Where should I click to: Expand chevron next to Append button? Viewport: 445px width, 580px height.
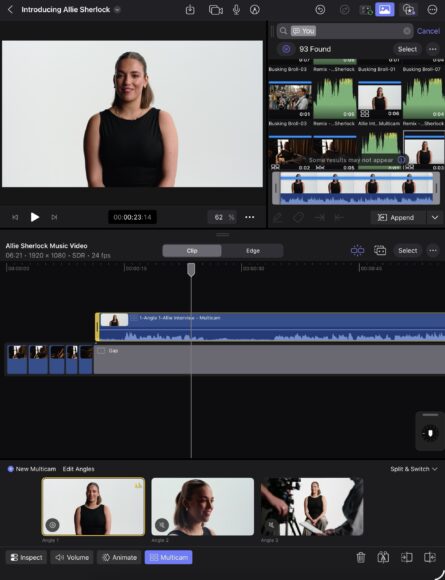[x=435, y=218]
